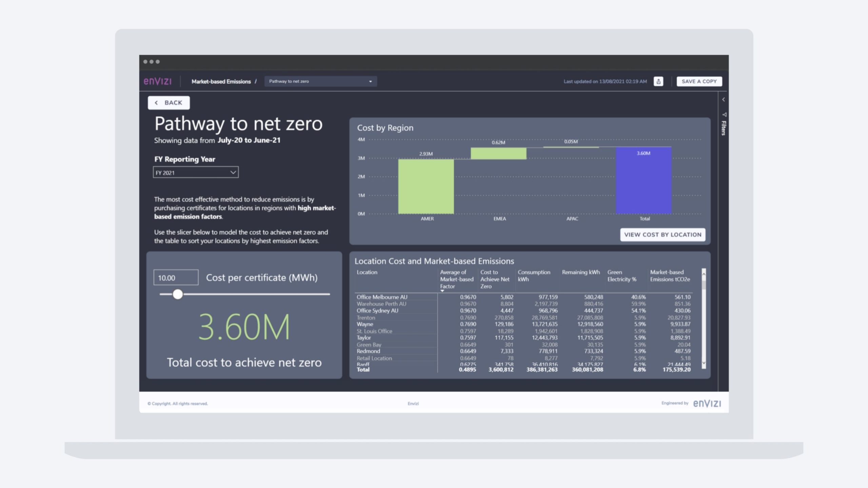Click the 3,600,812 total cost cell

pos(501,369)
